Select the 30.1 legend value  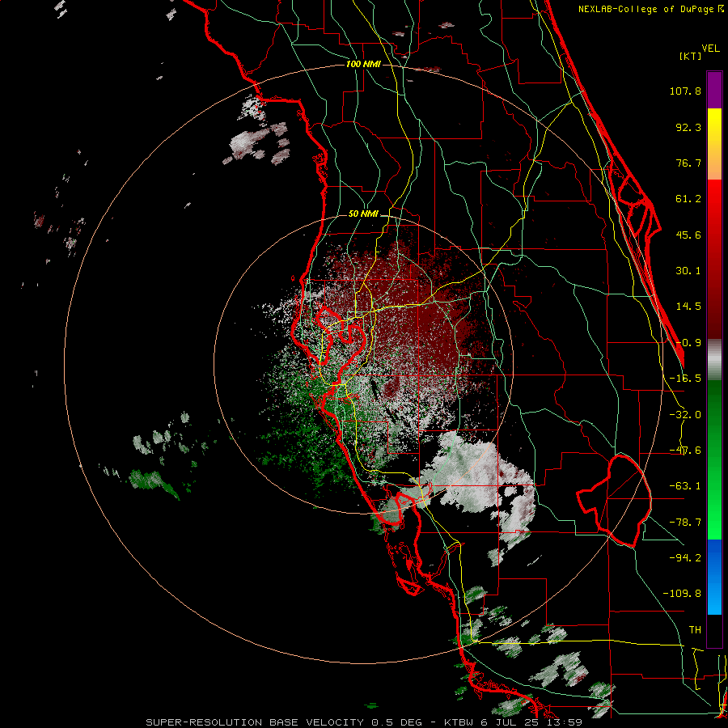(x=688, y=271)
